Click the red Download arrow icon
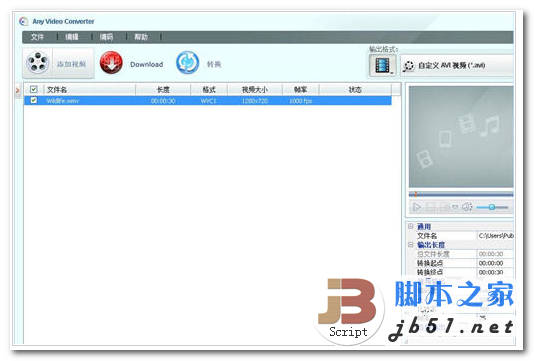Image resolution: width=534 pixels, height=361 pixels. [x=111, y=63]
